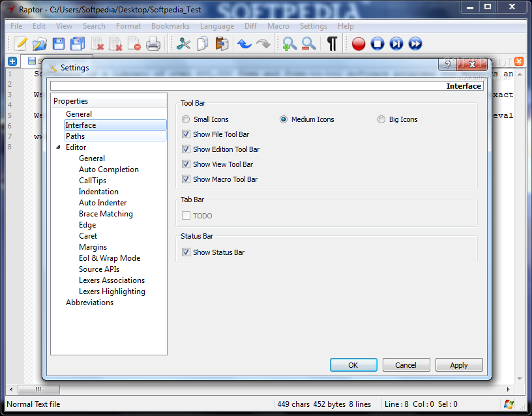Click the Open file folder icon
The image size is (532, 416).
point(40,44)
